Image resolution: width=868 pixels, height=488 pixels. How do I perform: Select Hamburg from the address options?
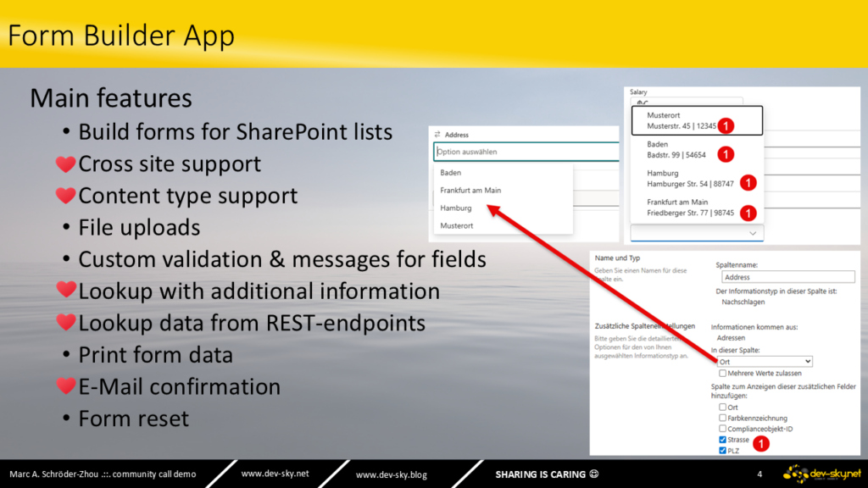pyautogui.click(x=456, y=208)
